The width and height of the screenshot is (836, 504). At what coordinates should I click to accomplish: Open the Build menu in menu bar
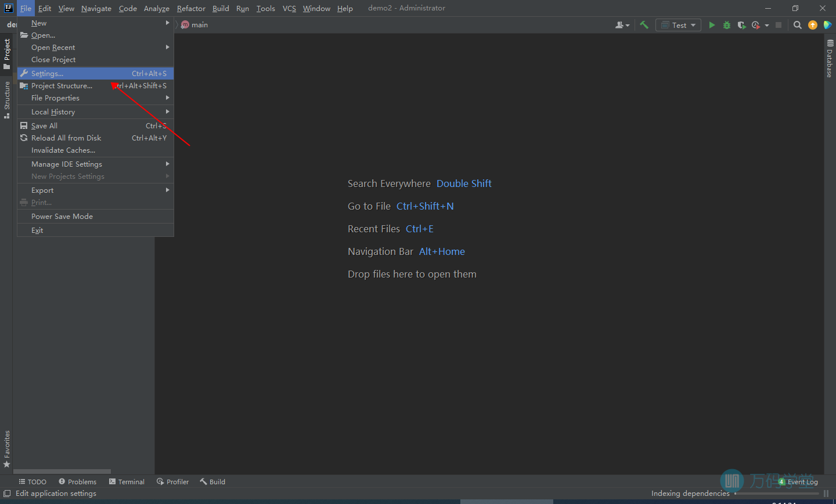click(221, 8)
